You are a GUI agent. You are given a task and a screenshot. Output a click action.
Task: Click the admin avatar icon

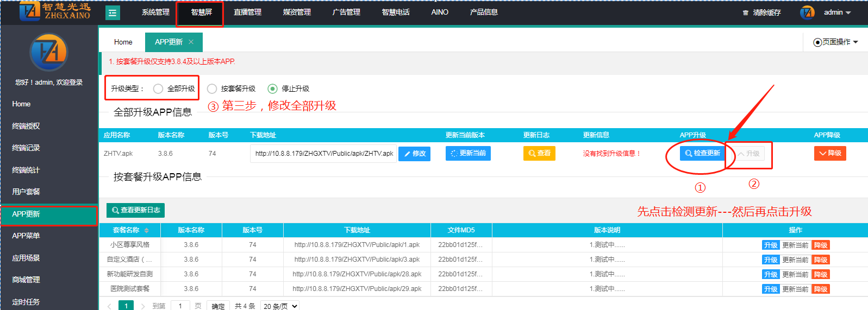pyautogui.click(x=807, y=12)
